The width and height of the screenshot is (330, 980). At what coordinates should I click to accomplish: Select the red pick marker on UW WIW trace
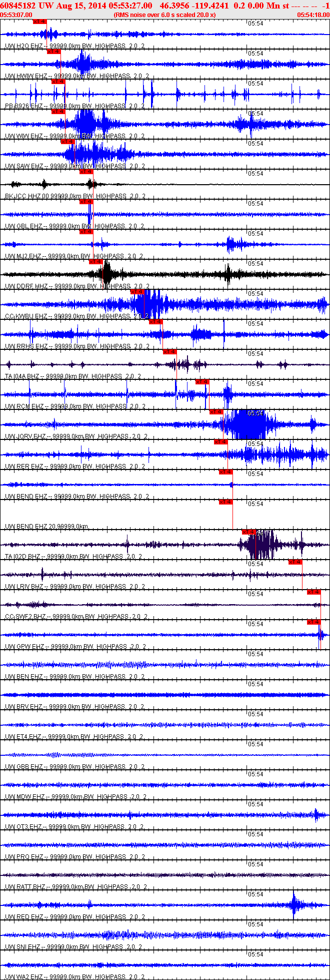click(58, 112)
